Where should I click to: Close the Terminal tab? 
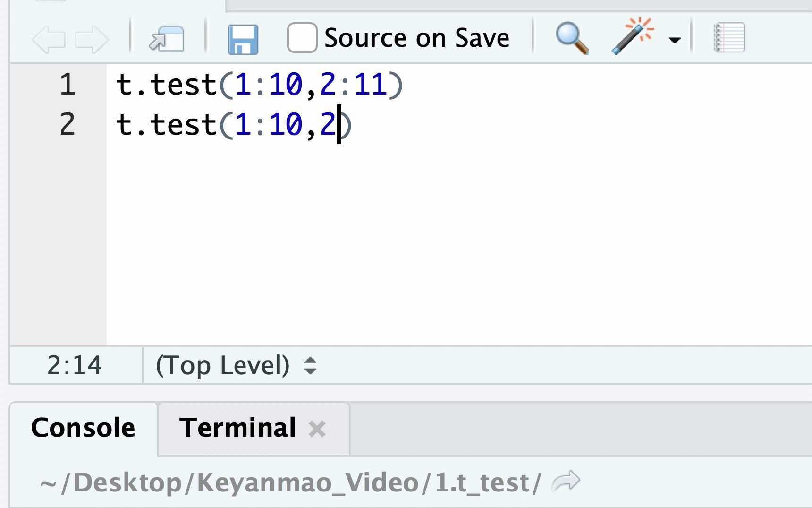[x=317, y=429]
